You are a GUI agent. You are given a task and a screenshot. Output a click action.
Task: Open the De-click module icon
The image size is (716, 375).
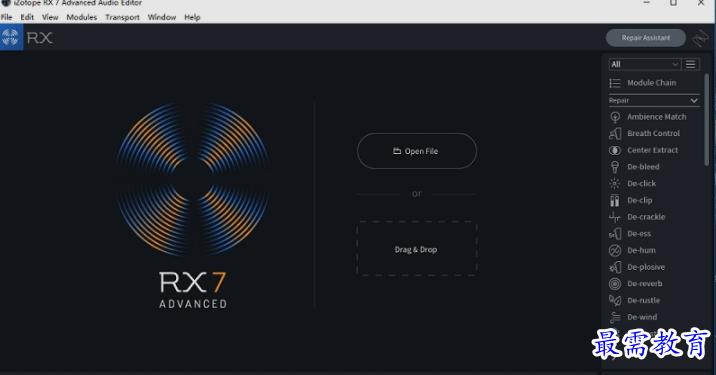[x=615, y=184]
